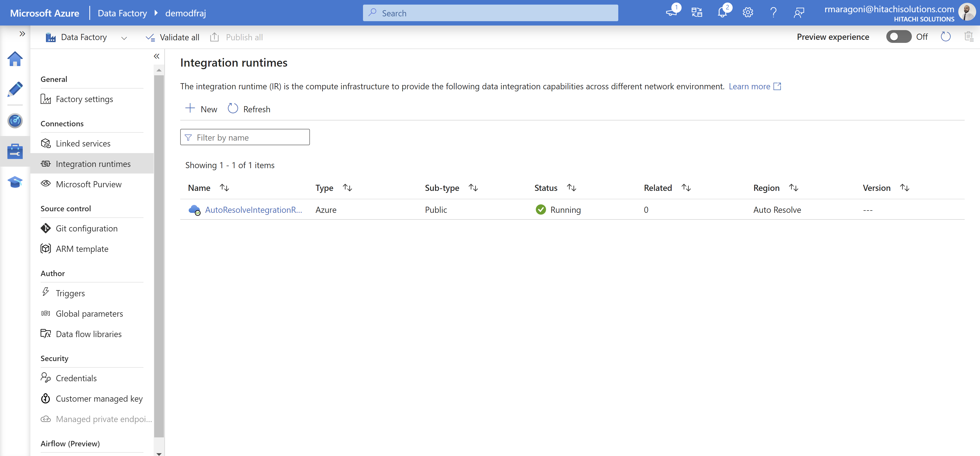Open the Learn more link
Screen dimensions: 980x456
pyautogui.click(x=754, y=86)
